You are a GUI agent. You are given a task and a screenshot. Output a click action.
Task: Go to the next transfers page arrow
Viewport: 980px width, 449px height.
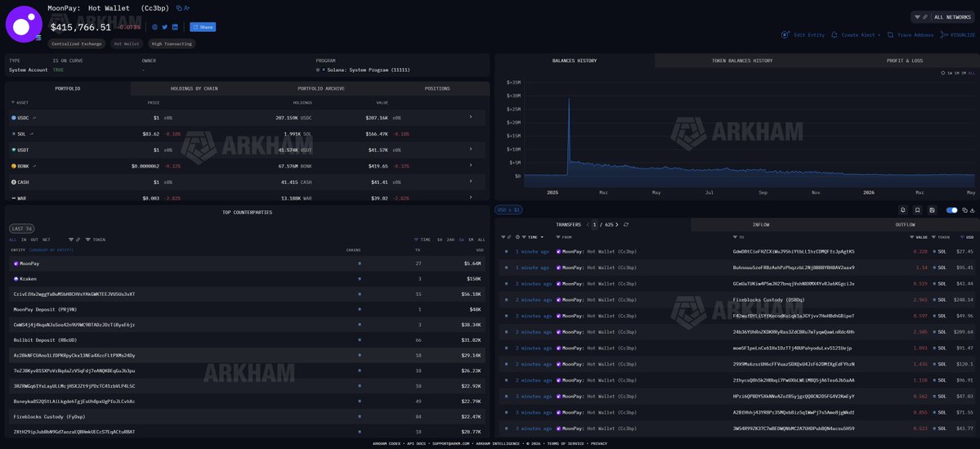click(619, 224)
